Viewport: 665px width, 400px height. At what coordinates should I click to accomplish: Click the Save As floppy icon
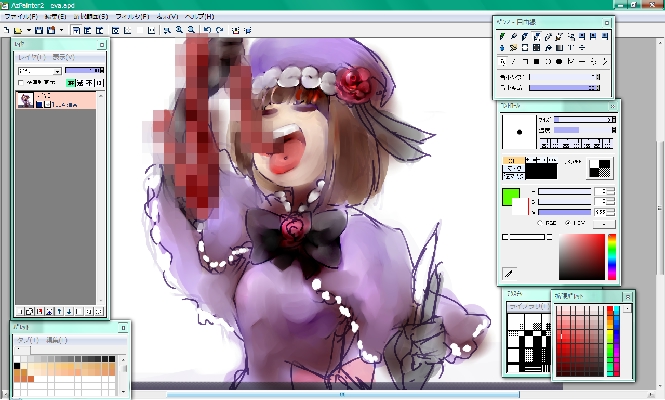[x=51, y=30]
